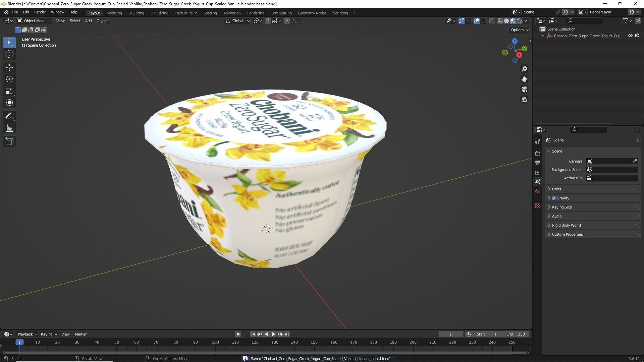Toggle snapping magnet icon
Screen dimensions: 644x362
click(x=268, y=21)
